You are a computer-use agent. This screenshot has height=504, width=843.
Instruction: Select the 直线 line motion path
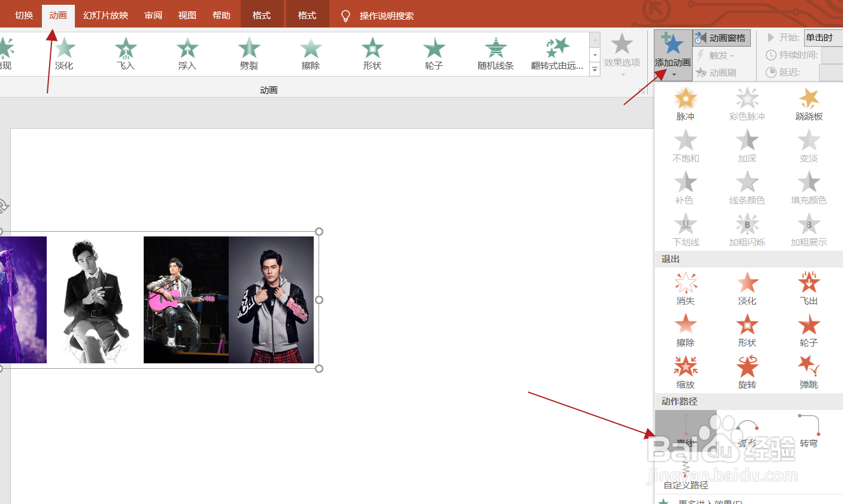tap(686, 431)
